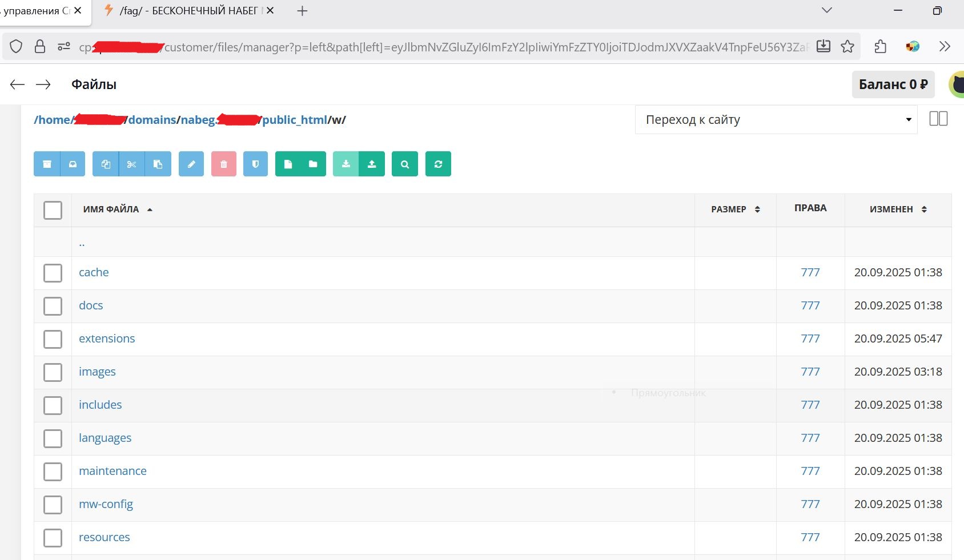This screenshot has height=560, width=964.
Task: Open the mw-config folder
Action: [x=106, y=504]
